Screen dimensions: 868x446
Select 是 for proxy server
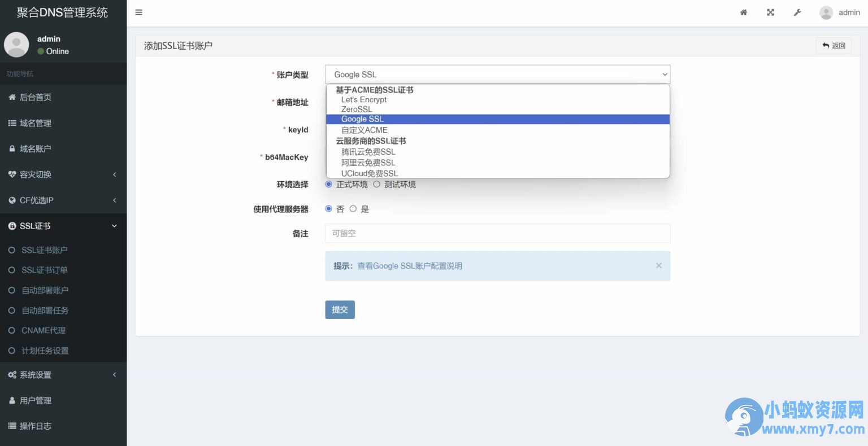click(x=353, y=208)
